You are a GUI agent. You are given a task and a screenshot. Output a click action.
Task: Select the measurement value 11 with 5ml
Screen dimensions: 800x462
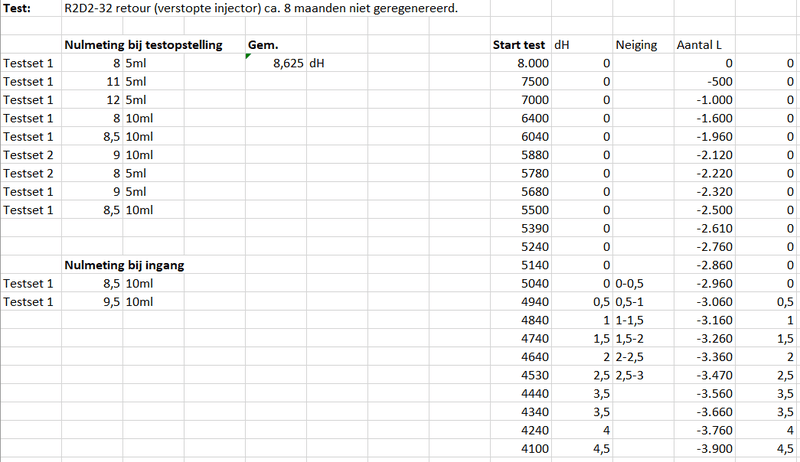[x=113, y=82]
